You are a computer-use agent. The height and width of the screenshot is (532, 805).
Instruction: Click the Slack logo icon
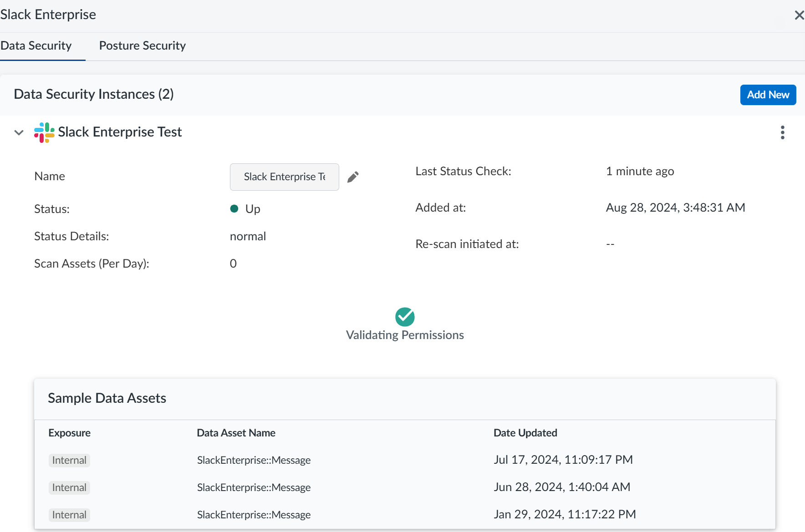[x=44, y=132]
